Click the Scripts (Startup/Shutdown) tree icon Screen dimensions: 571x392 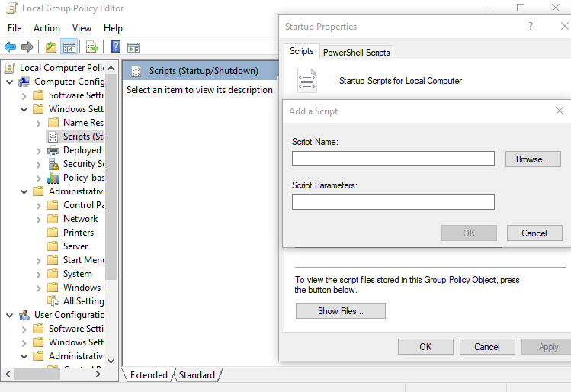pos(53,137)
